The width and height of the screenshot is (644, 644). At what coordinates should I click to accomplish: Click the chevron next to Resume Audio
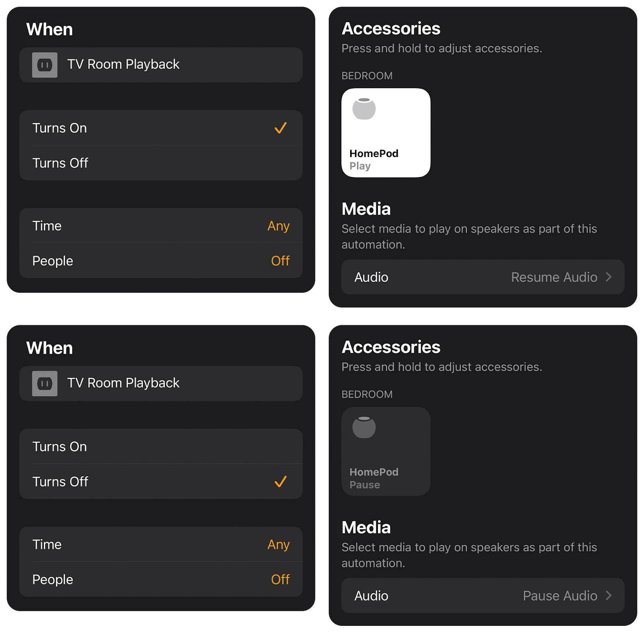point(609,277)
